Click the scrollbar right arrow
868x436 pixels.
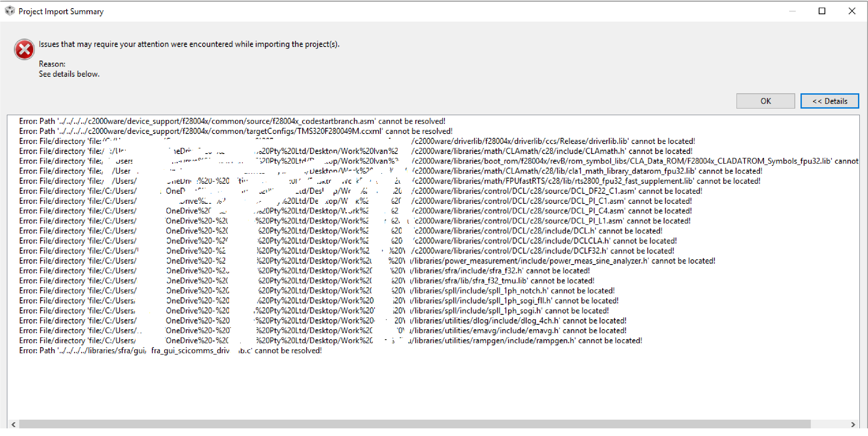coord(855,425)
